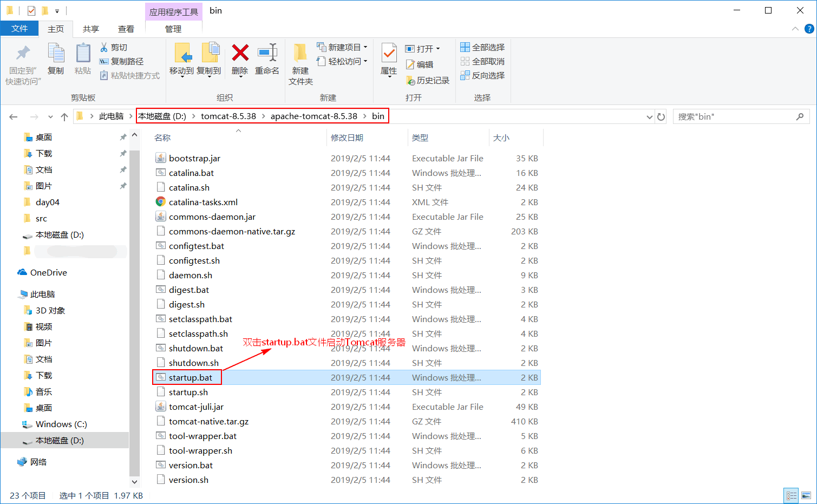Image resolution: width=817 pixels, height=504 pixels.
Task: Click apache-tomcat-8.5.38 breadcrumb segment
Action: (314, 116)
